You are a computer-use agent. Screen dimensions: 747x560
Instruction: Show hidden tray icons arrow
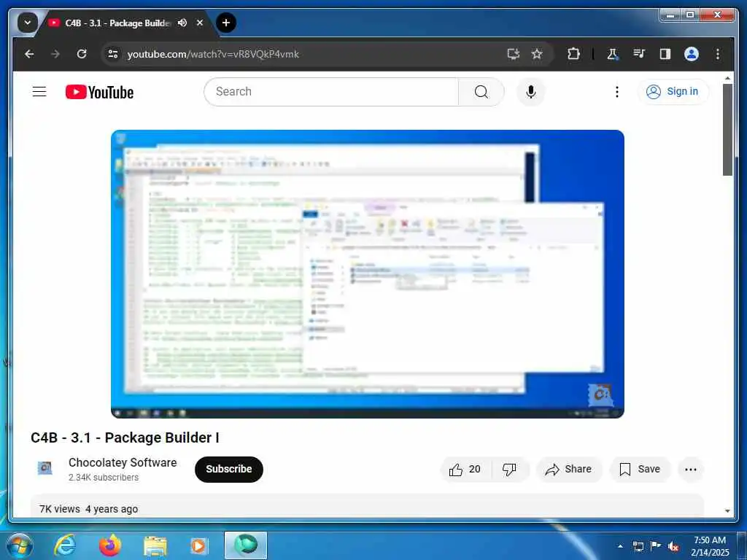click(620, 546)
